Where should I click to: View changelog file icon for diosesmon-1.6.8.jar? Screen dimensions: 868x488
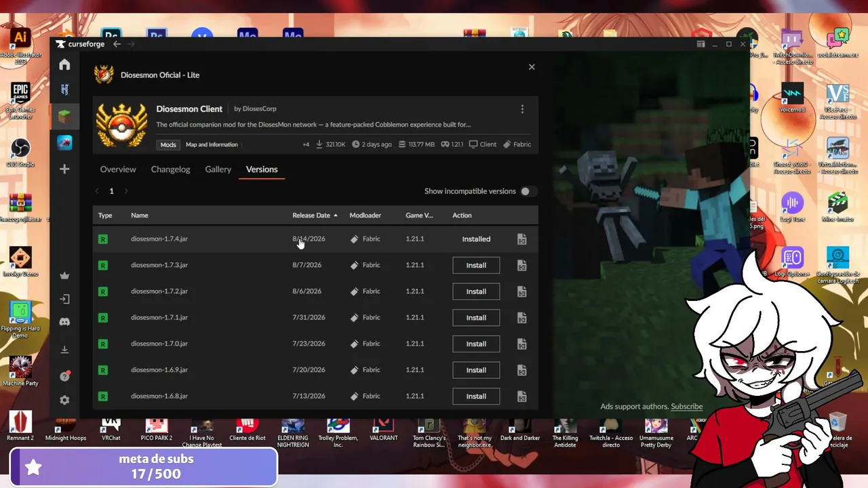[521, 396]
